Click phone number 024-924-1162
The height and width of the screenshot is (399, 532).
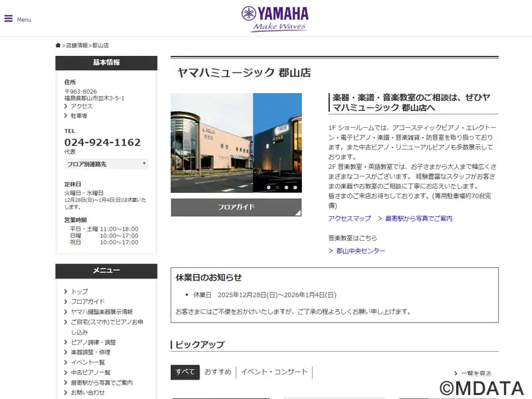(102, 142)
